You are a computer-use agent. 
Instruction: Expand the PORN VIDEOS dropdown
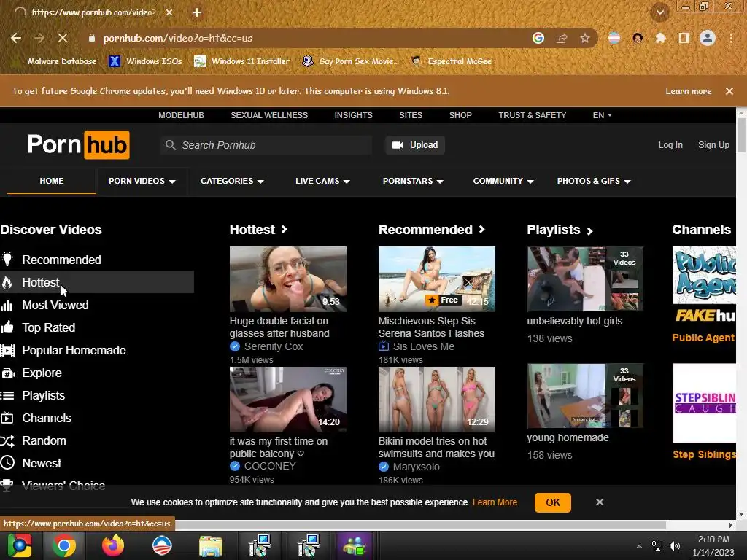click(x=142, y=181)
